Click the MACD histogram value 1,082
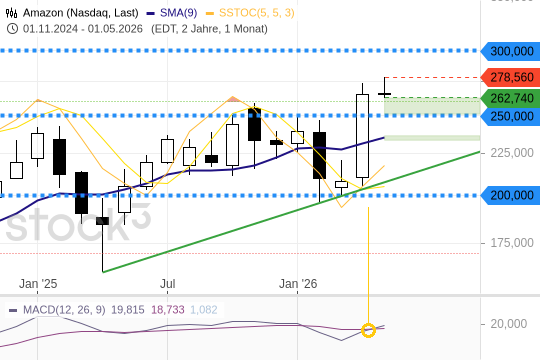 204,310
